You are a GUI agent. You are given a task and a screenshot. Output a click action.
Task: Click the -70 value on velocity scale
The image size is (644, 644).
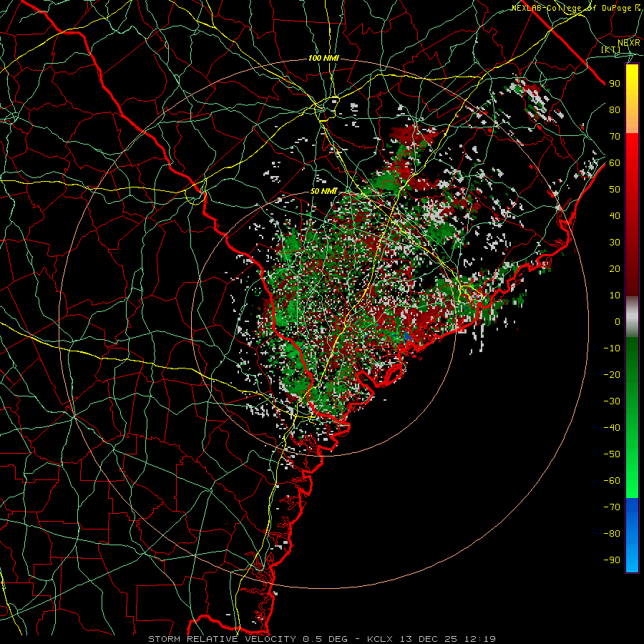[x=612, y=507]
